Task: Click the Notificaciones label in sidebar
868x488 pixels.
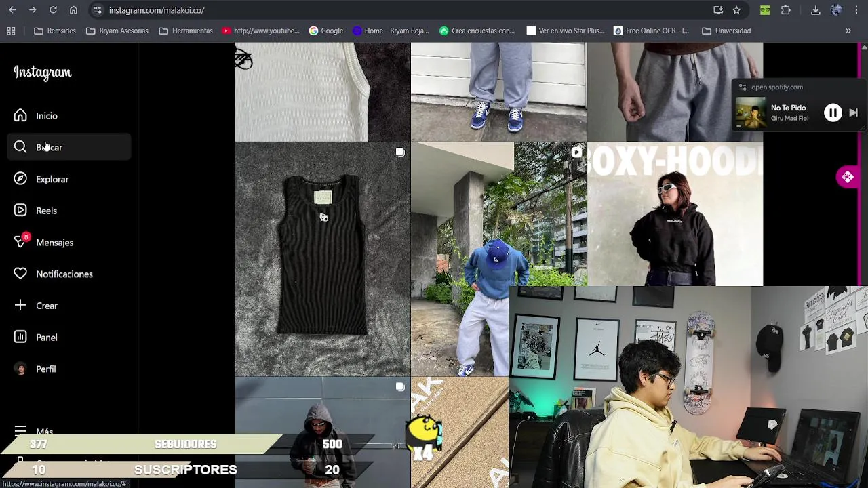Action: point(64,274)
